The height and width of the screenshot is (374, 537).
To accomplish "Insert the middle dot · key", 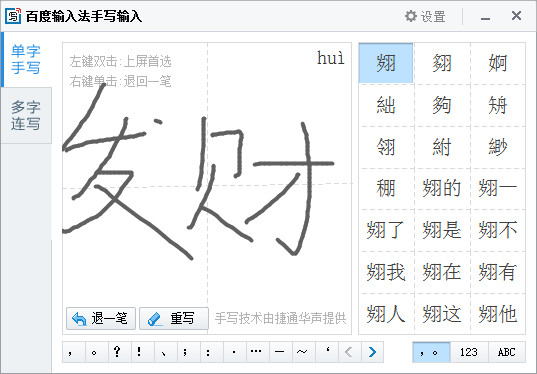I will point(234,352).
